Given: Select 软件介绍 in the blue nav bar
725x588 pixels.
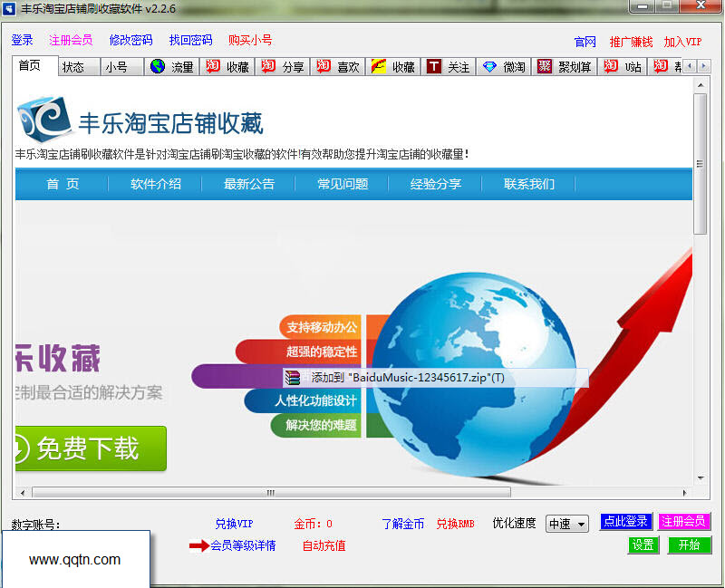Looking at the screenshot, I should [x=155, y=184].
